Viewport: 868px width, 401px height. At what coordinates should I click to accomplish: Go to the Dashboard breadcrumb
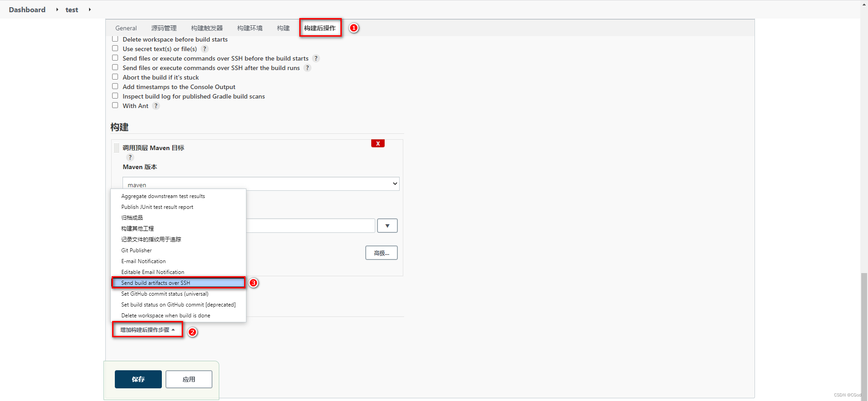(x=27, y=9)
